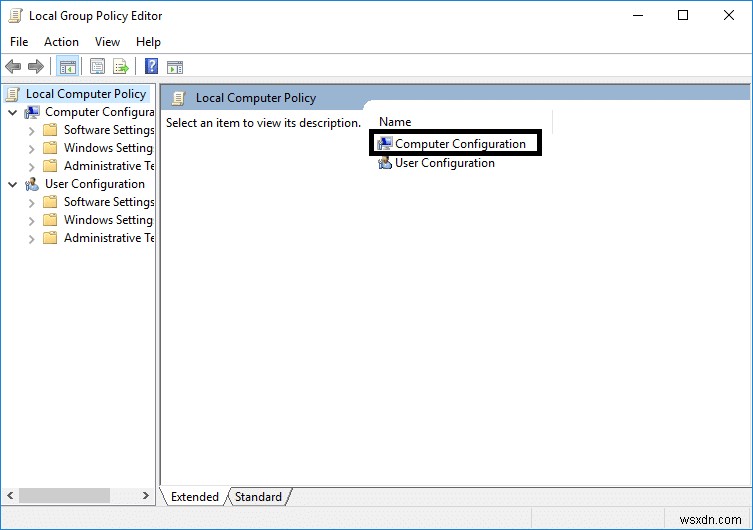The width and height of the screenshot is (753, 530).
Task: Open the Help menu
Action: [148, 42]
